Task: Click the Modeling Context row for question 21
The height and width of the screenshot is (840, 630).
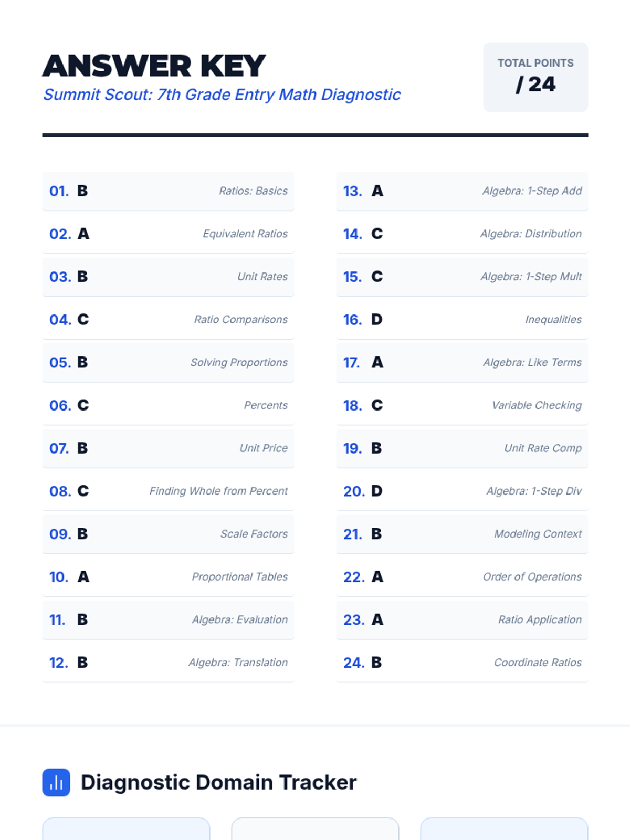Action: pos(461,534)
